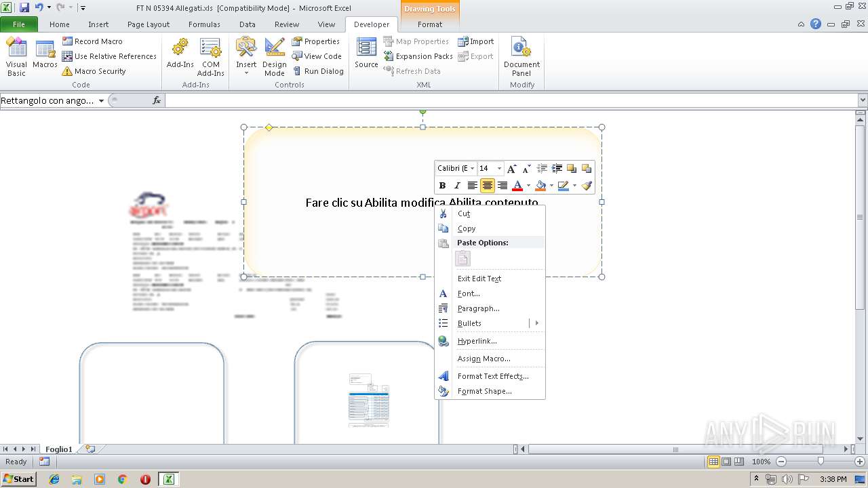Switch to the Page Layout tab
The width and height of the screenshot is (868, 488).
point(149,24)
